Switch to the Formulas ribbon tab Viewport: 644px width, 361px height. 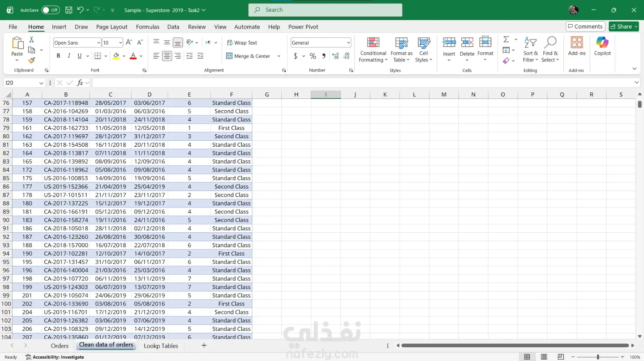[148, 27]
